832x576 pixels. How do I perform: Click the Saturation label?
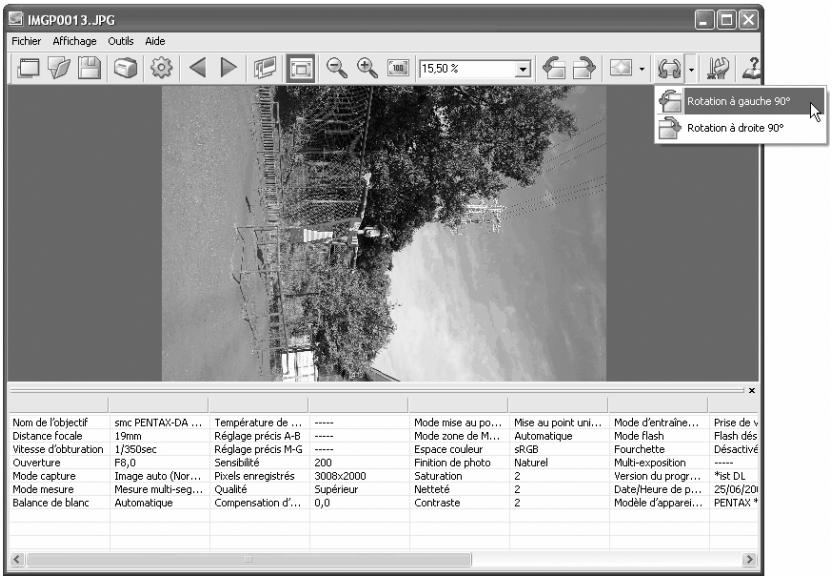point(438,476)
